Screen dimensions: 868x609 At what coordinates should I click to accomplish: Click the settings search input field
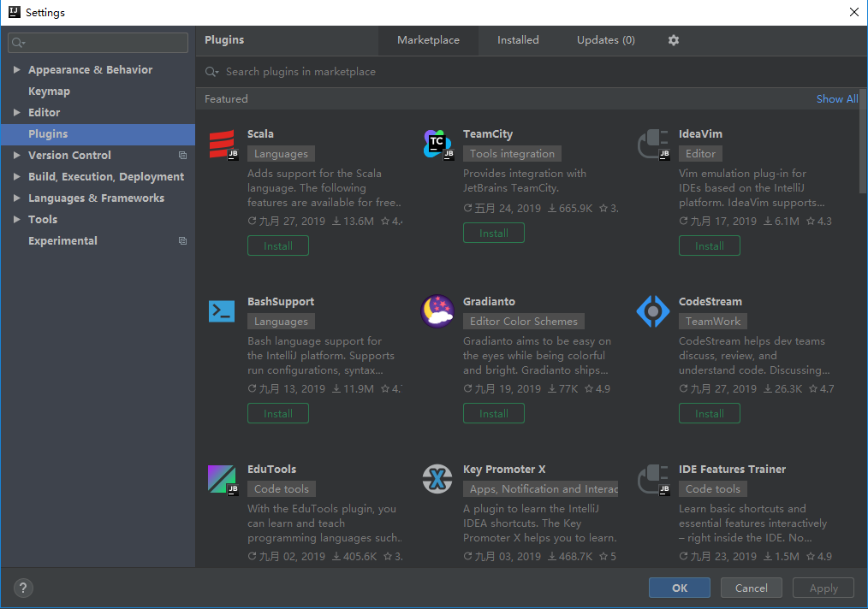[98, 43]
